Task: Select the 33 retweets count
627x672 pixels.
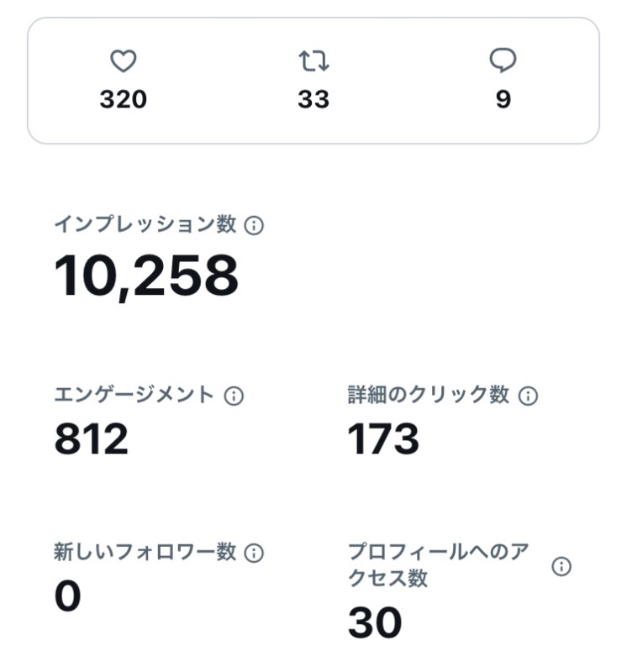Action: click(x=314, y=99)
